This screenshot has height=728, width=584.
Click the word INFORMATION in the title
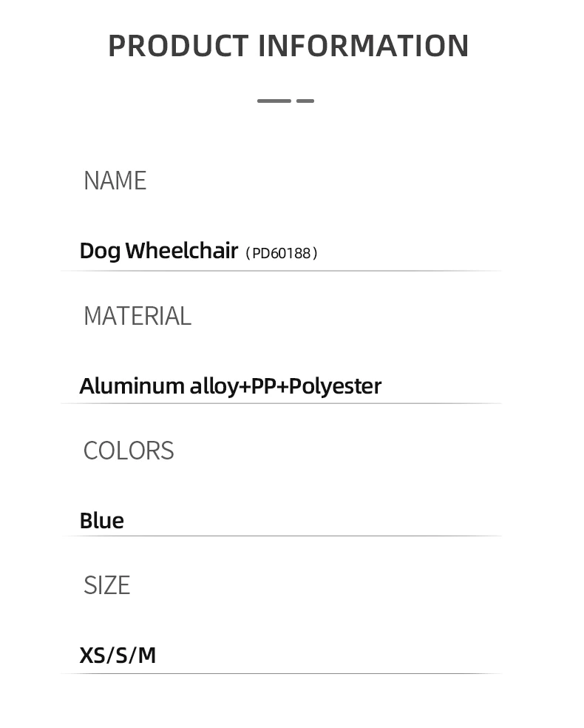tap(363, 46)
